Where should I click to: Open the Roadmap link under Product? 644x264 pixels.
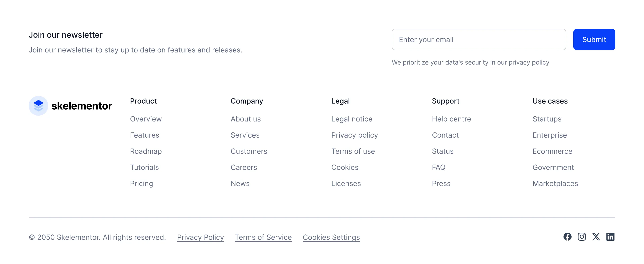pyautogui.click(x=146, y=151)
